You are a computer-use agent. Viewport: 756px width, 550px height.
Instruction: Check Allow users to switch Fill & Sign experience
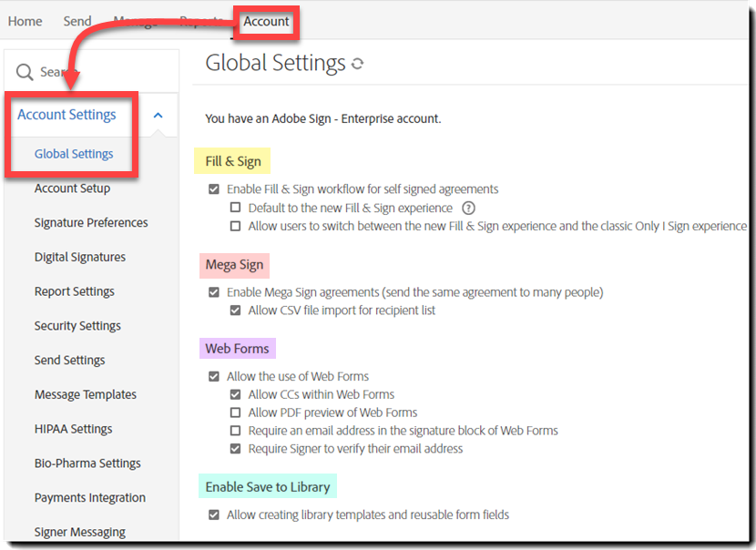coord(235,226)
